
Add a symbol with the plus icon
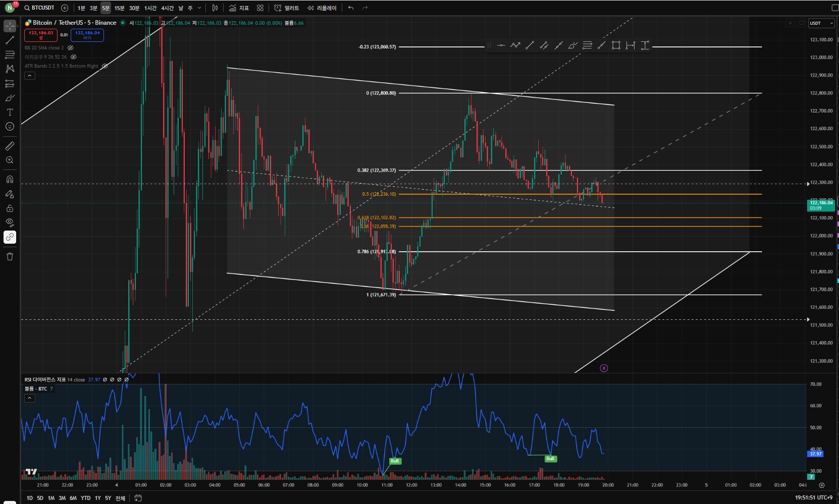[x=65, y=8]
